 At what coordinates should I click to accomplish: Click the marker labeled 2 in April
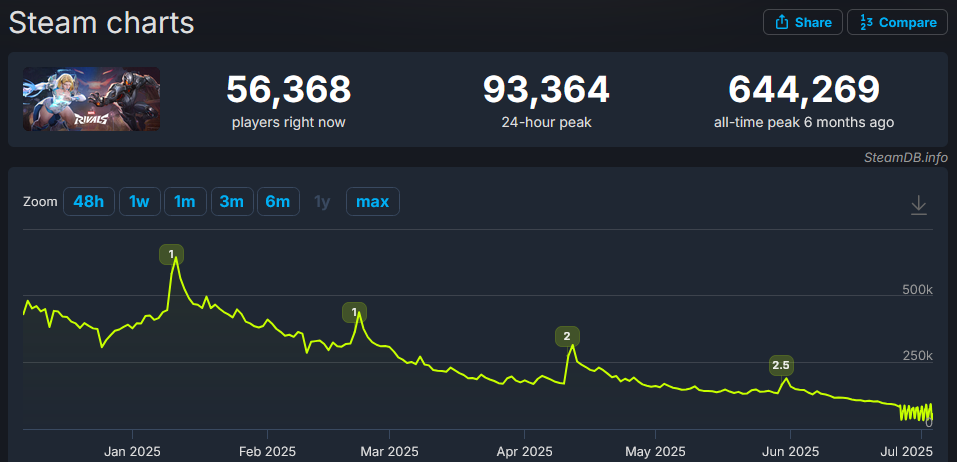pyautogui.click(x=567, y=336)
